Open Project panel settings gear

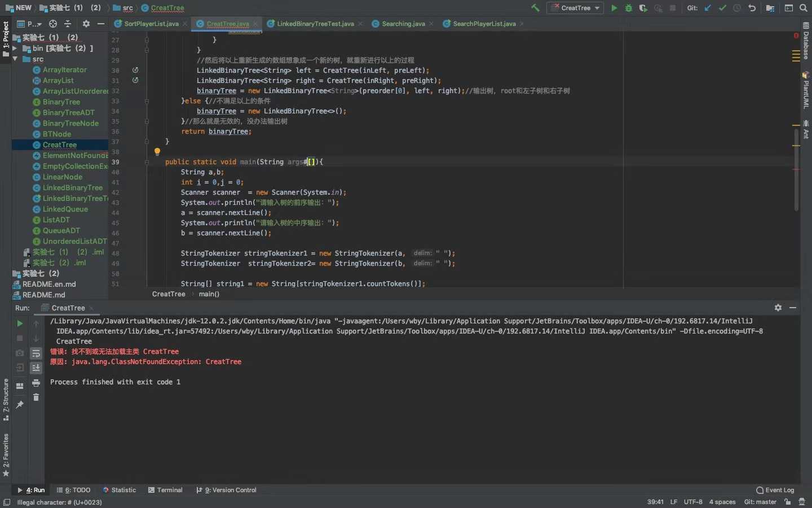(86, 24)
